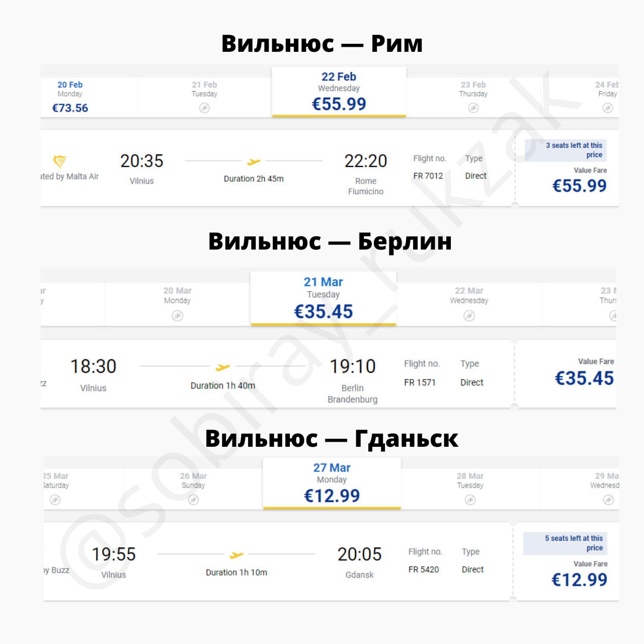644x644 pixels.
Task: Select the 20 Feb Monday date tab
Action: point(70,97)
